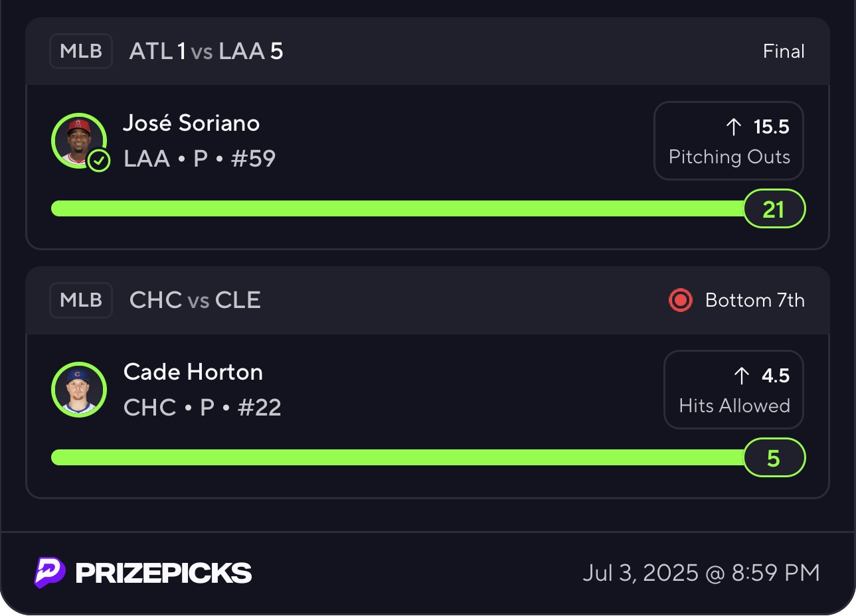856x616 pixels.
Task: Open José Soriano's player photo
Action: pos(78,140)
